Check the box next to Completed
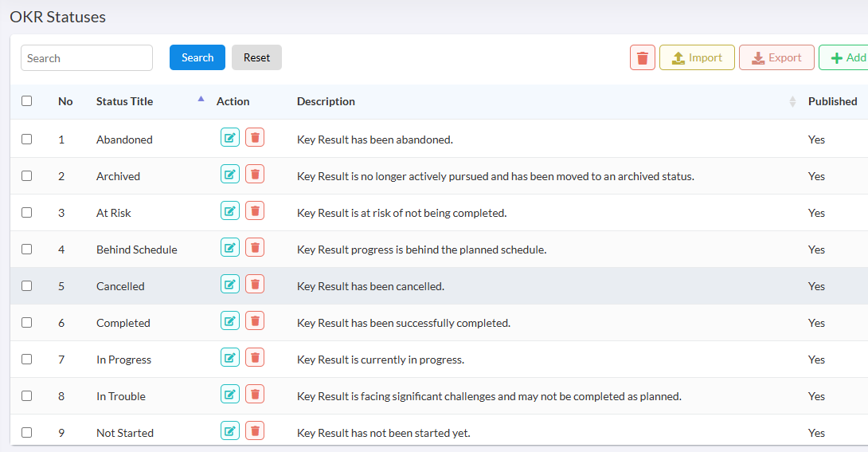Image resolution: width=868 pixels, height=452 pixels. [x=26, y=322]
